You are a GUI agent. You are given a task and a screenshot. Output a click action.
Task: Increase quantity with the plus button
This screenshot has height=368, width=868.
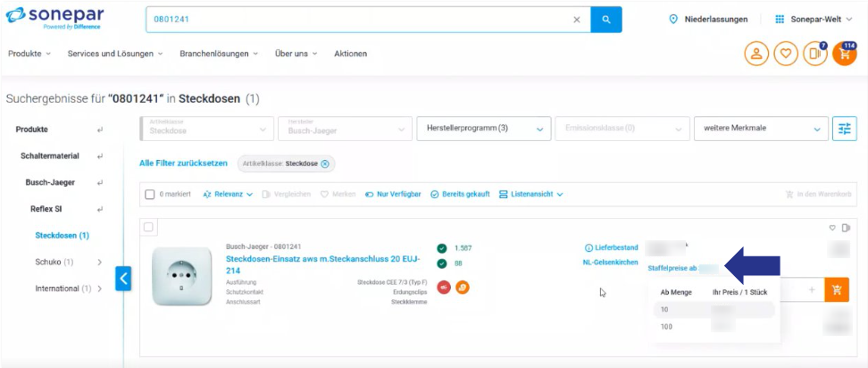tap(812, 290)
